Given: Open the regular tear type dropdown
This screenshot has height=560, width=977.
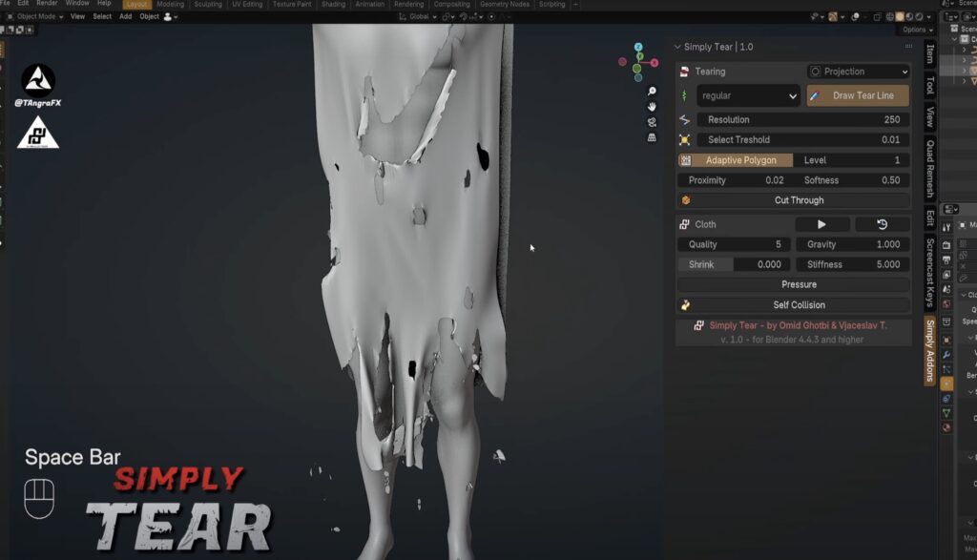Looking at the screenshot, I should point(748,96).
